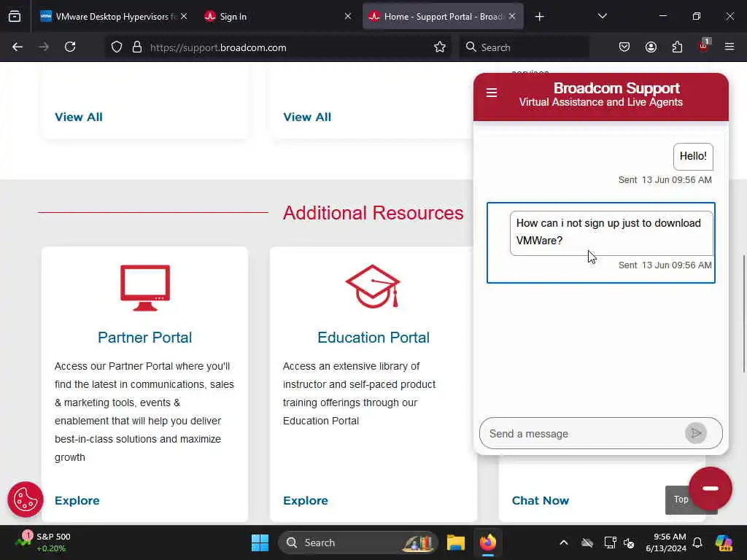Viewport: 747px width, 560px height.
Task: Click the Chat Now link
Action: pos(541,500)
